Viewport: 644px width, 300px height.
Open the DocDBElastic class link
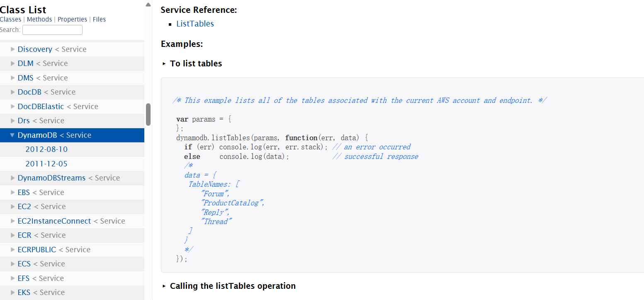click(41, 107)
